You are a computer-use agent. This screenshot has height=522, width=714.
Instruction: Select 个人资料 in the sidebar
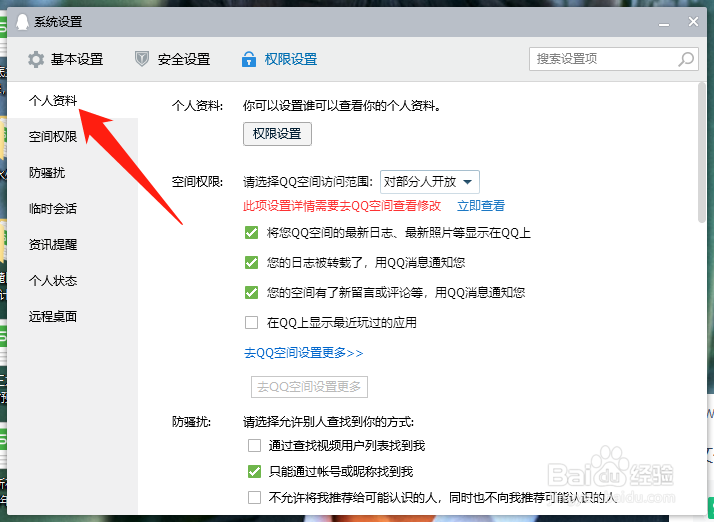pyautogui.click(x=53, y=100)
